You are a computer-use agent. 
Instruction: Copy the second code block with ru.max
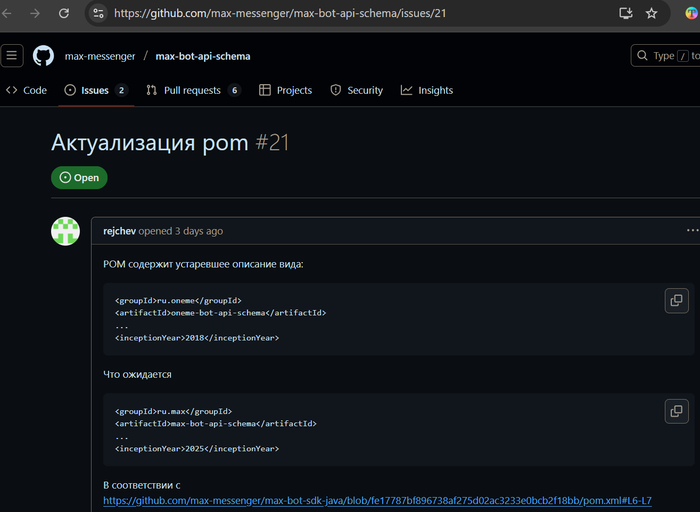pyautogui.click(x=676, y=411)
